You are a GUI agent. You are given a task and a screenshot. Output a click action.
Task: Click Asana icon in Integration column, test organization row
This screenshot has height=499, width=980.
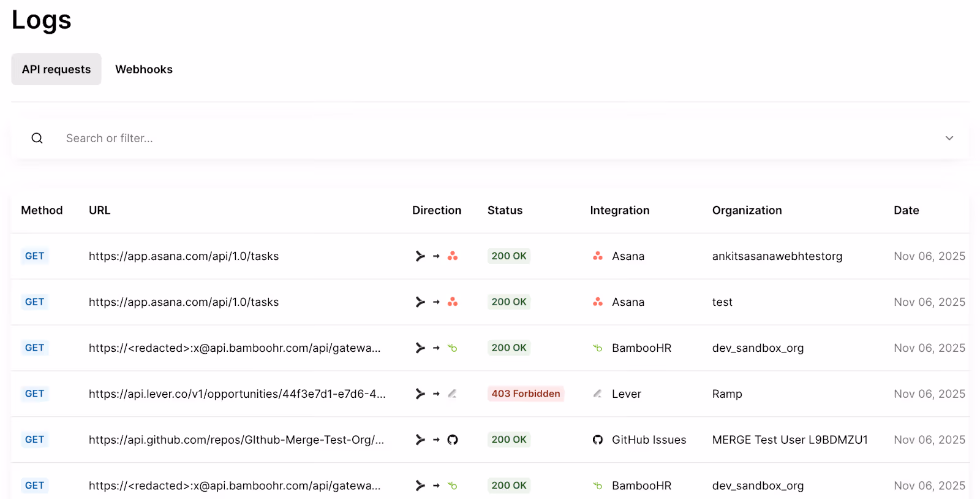tap(598, 302)
